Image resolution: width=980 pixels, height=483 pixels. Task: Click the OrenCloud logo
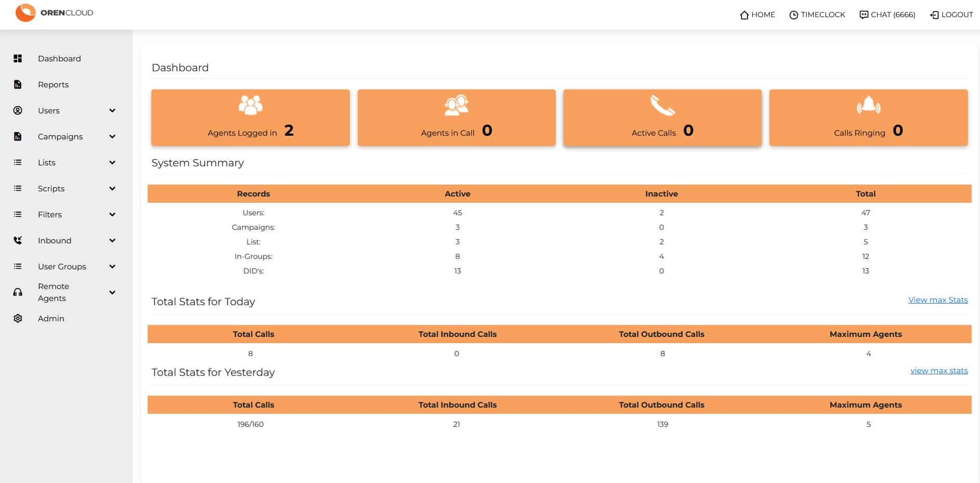point(54,12)
